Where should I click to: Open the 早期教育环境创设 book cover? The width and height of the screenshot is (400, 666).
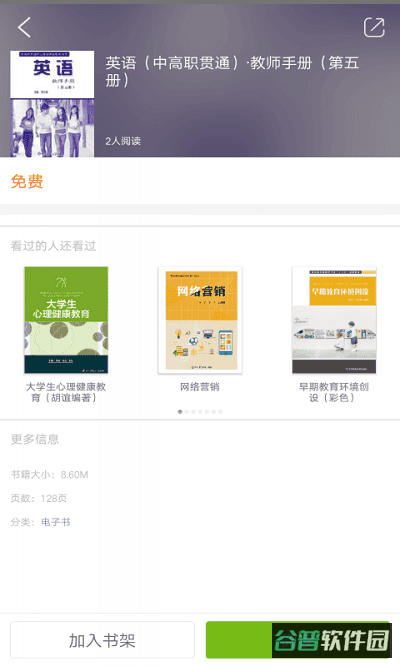coord(334,320)
